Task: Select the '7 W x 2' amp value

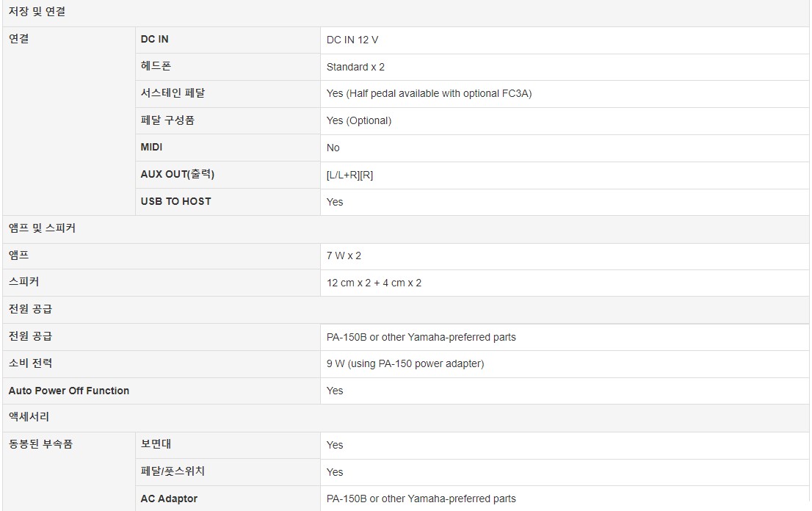Action: click(344, 255)
